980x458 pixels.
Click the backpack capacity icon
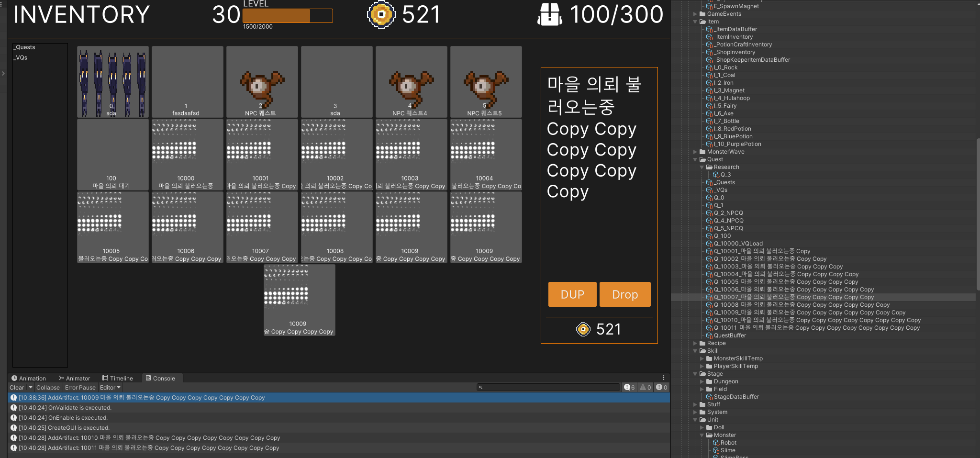point(549,14)
